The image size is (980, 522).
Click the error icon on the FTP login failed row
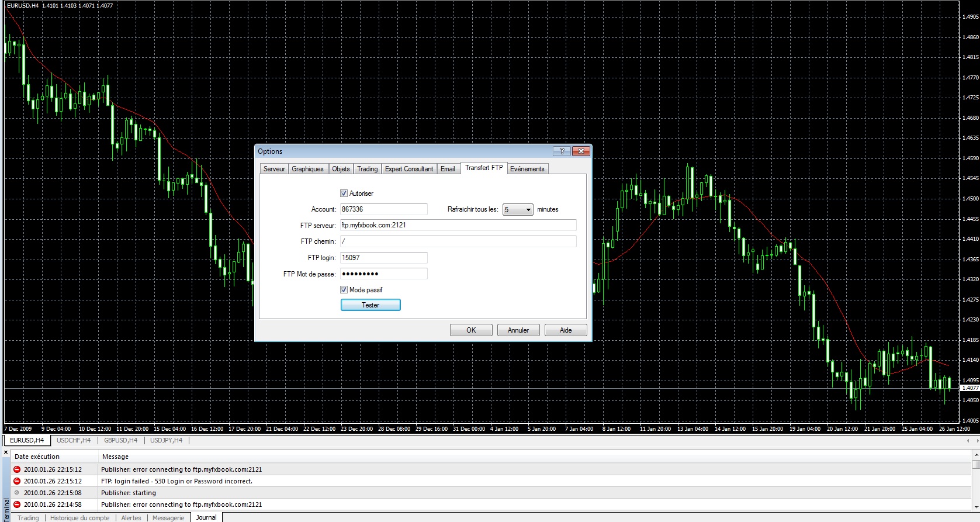[17, 481]
